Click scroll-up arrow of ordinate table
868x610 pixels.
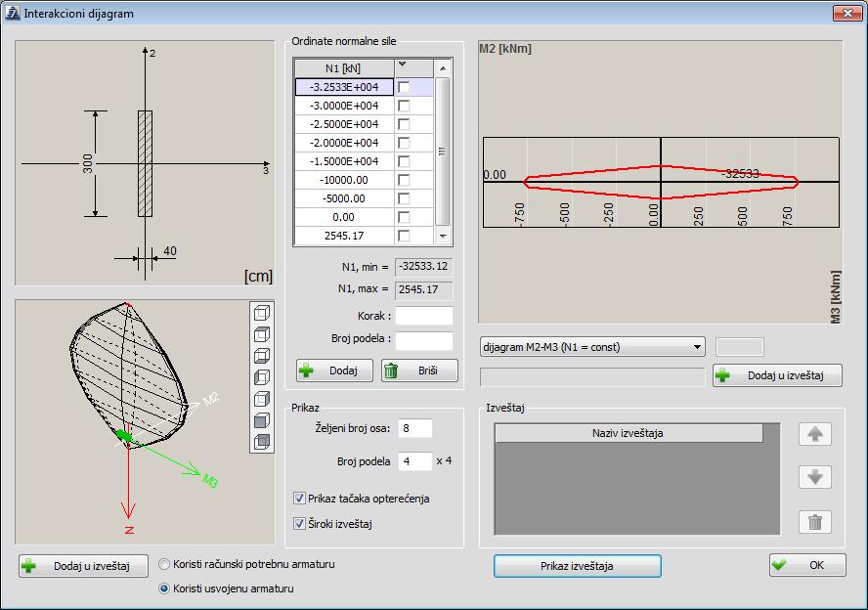[442, 68]
